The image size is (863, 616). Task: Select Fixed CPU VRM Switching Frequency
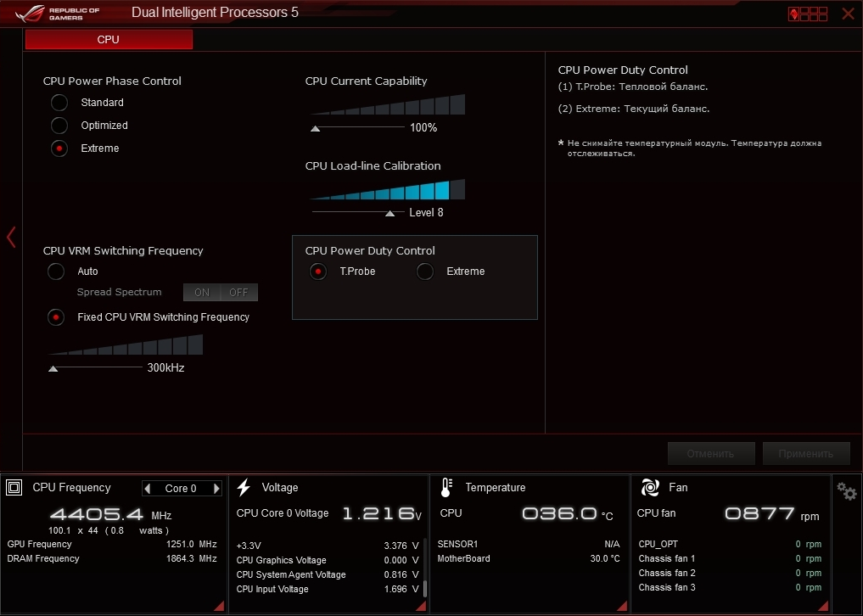point(56,317)
